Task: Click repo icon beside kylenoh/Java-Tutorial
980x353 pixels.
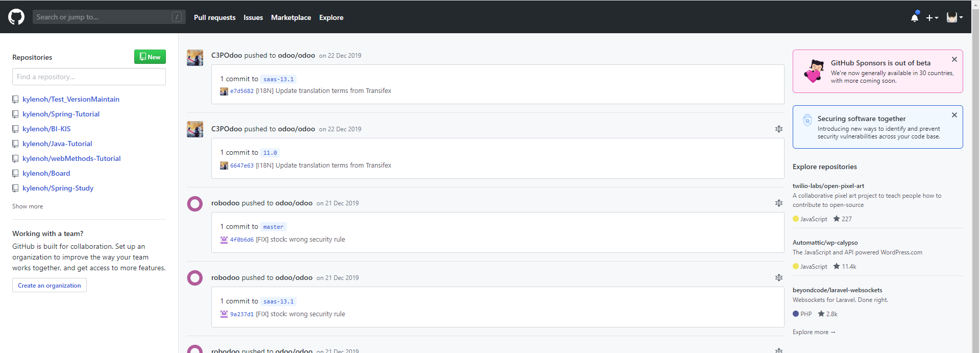Action: point(15,144)
